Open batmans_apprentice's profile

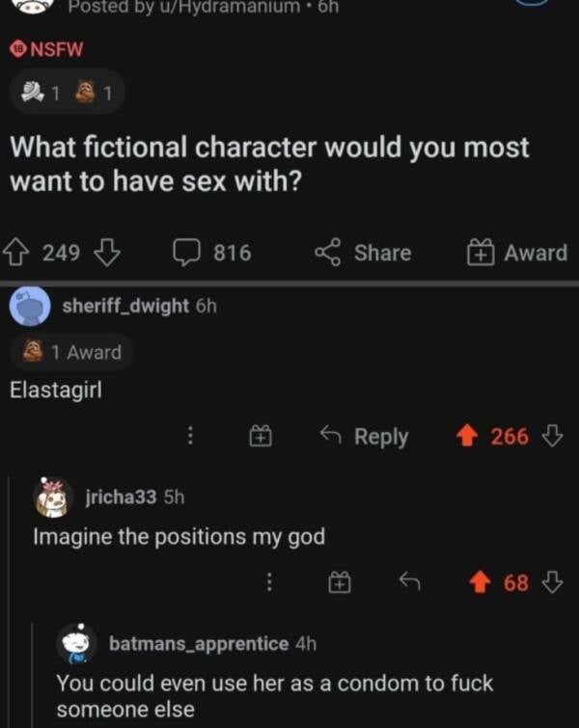pos(198,643)
